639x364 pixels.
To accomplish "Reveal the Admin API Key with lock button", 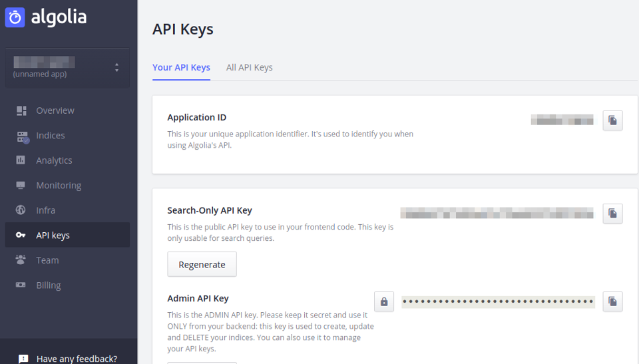I will pyautogui.click(x=384, y=301).
